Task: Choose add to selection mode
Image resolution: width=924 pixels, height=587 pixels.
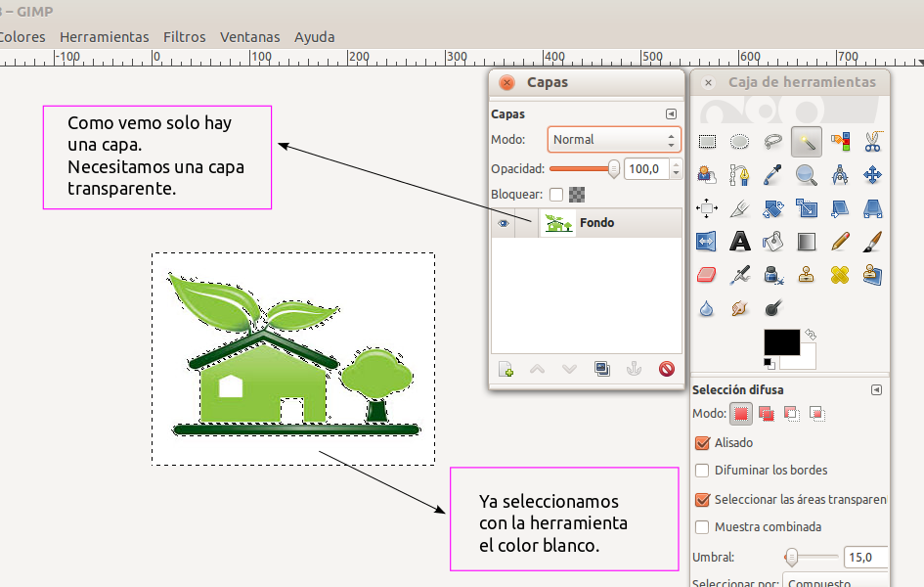Action: point(766,414)
